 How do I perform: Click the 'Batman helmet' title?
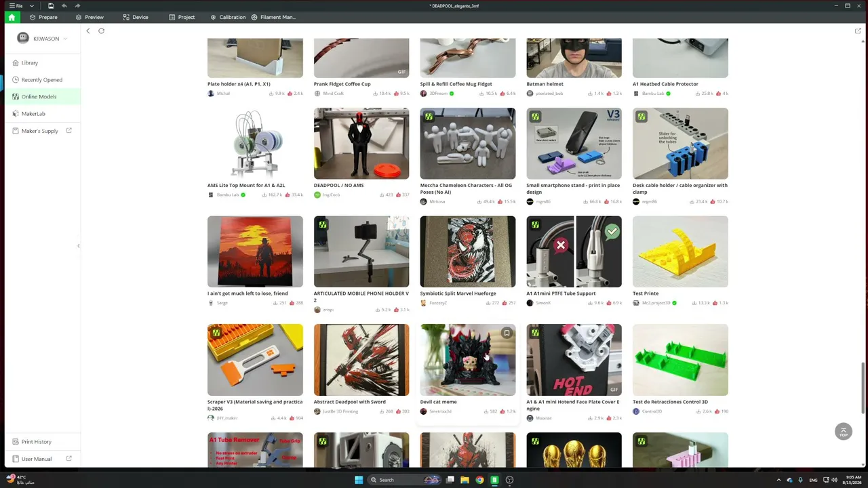coord(545,84)
